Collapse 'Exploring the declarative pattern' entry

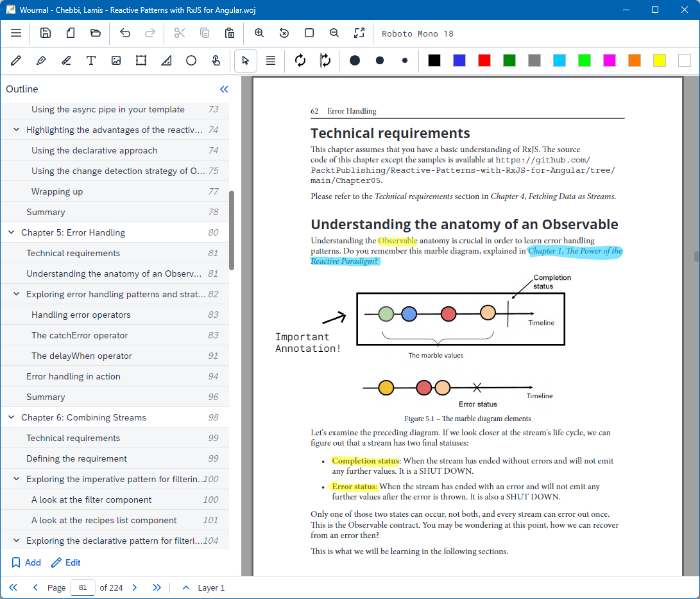[x=17, y=541]
